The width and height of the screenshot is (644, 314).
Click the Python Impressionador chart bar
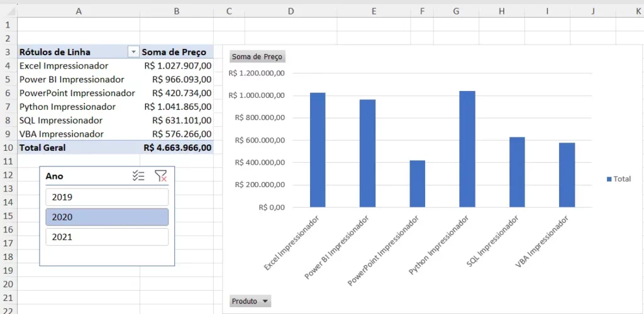pos(467,149)
